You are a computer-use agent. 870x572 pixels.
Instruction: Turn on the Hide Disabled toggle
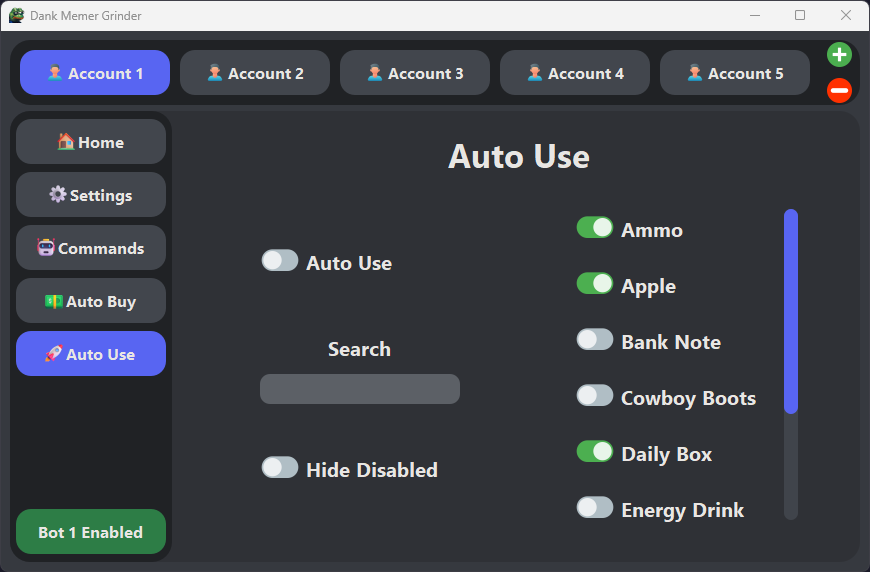pyautogui.click(x=280, y=467)
